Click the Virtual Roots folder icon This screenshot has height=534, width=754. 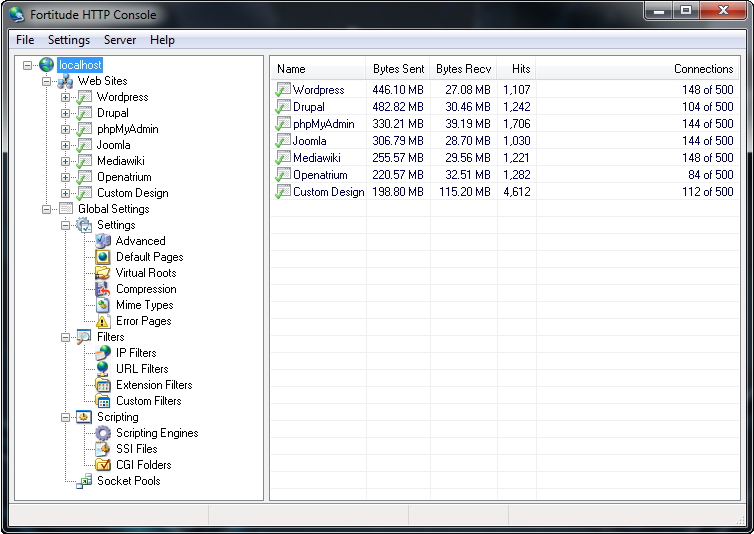[x=103, y=273]
